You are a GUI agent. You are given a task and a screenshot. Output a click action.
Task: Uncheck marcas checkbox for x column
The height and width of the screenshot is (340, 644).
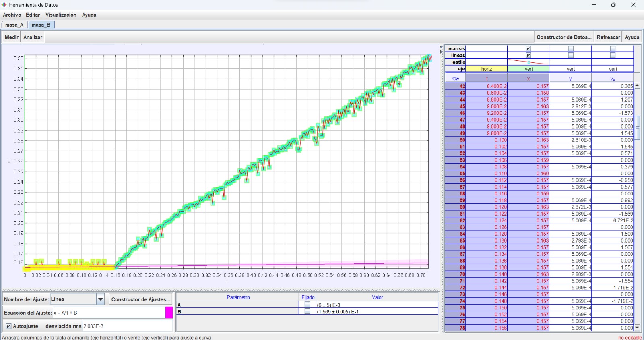tap(528, 48)
